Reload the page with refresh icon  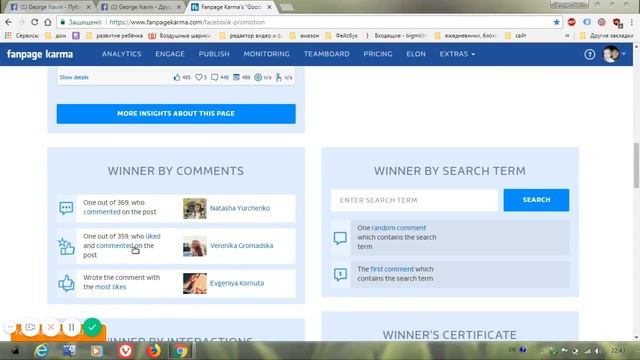(x=35, y=22)
